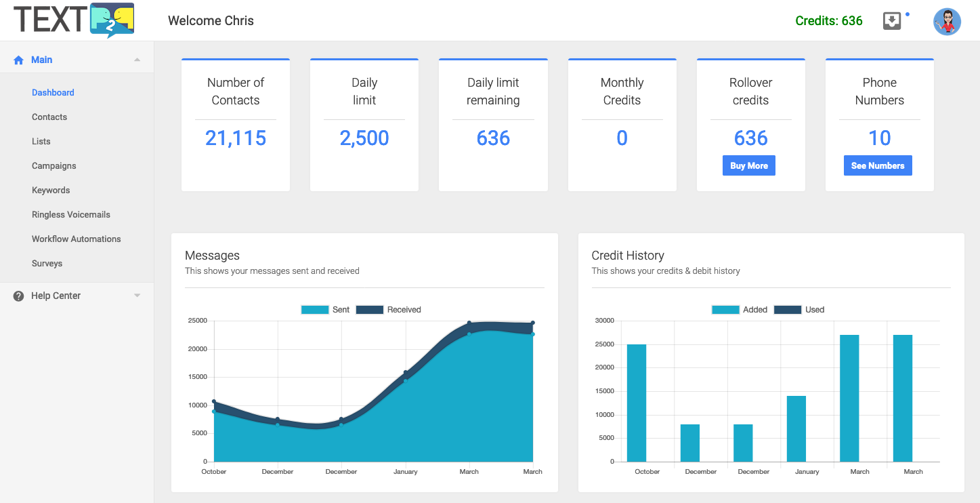Navigate to Campaigns
The image size is (980, 503).
54,165
